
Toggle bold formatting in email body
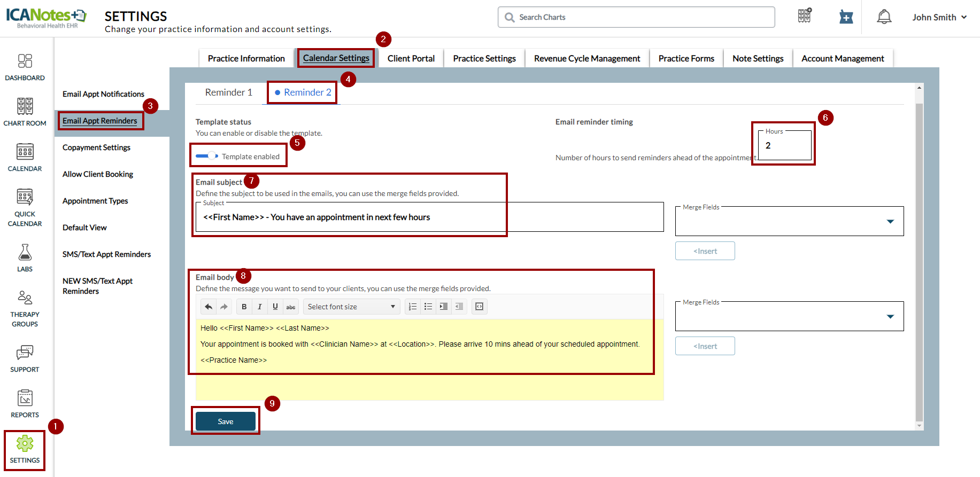coord(244,307)
